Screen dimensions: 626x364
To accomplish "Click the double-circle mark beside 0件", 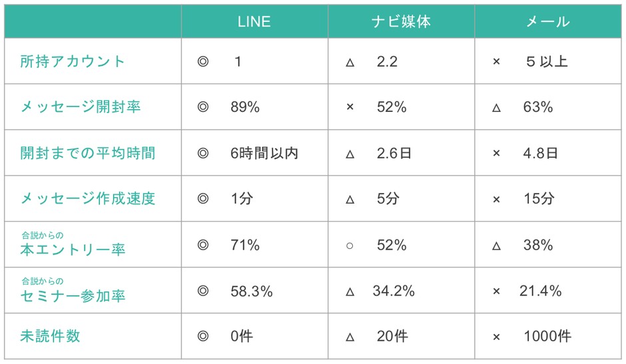I will click(x=203, y=337).
